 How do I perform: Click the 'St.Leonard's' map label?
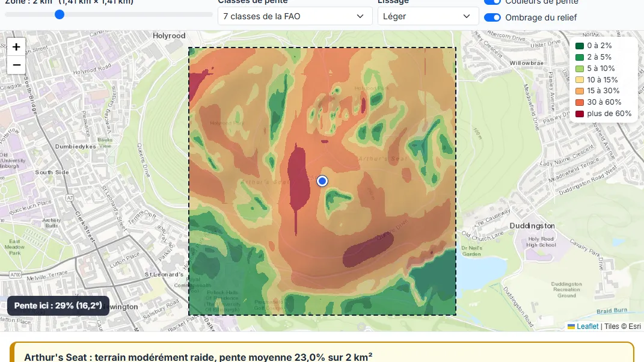tap(164, 274)
